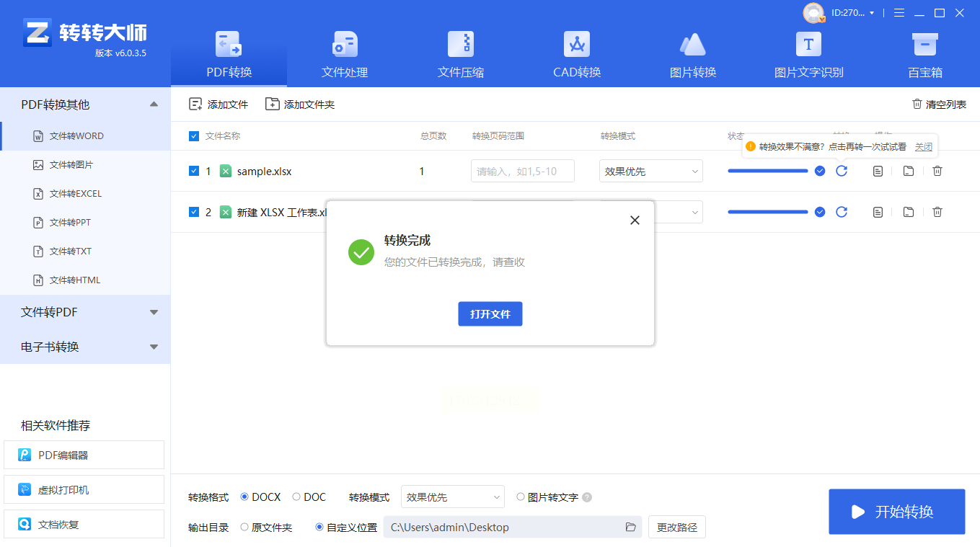Delete the sample.xlsx row with trash icon
Viewport: 980px width, 547px height.
(x=937, y=171)
